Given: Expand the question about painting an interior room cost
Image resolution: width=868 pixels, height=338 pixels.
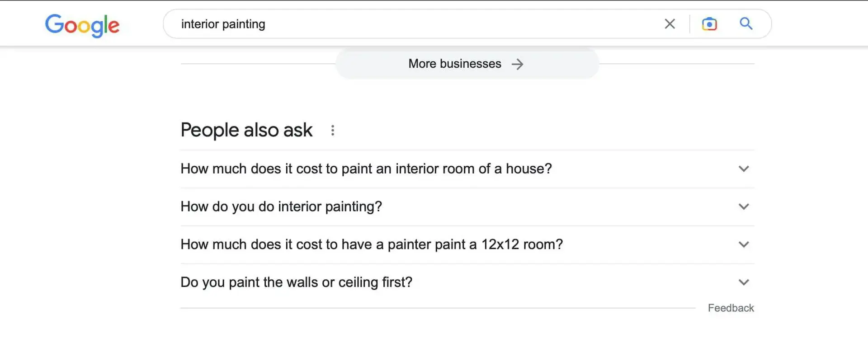Looking at the screenshot, I should click(744, 169).
